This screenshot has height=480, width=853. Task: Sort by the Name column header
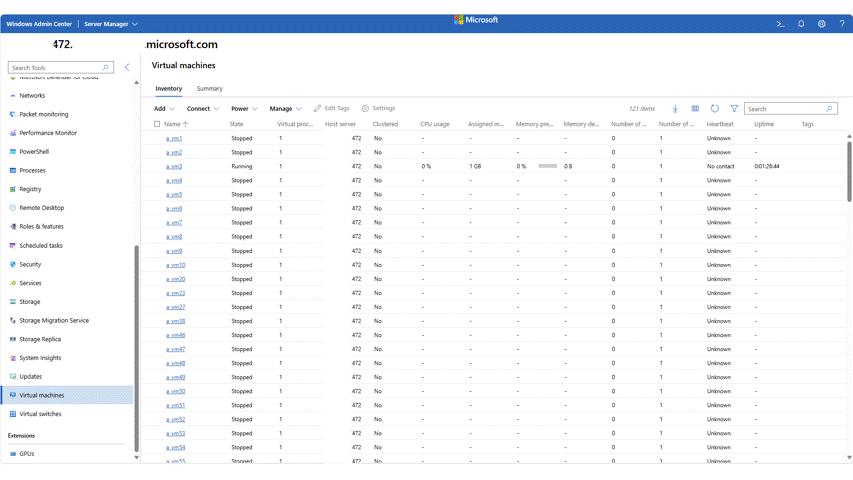[172, 124]
